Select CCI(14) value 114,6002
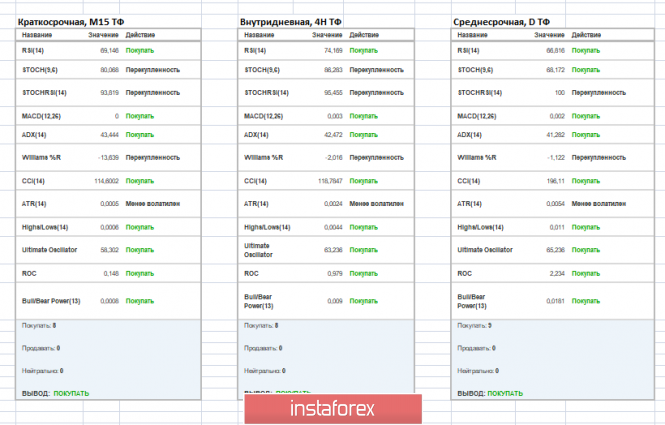 coord(106,181)
